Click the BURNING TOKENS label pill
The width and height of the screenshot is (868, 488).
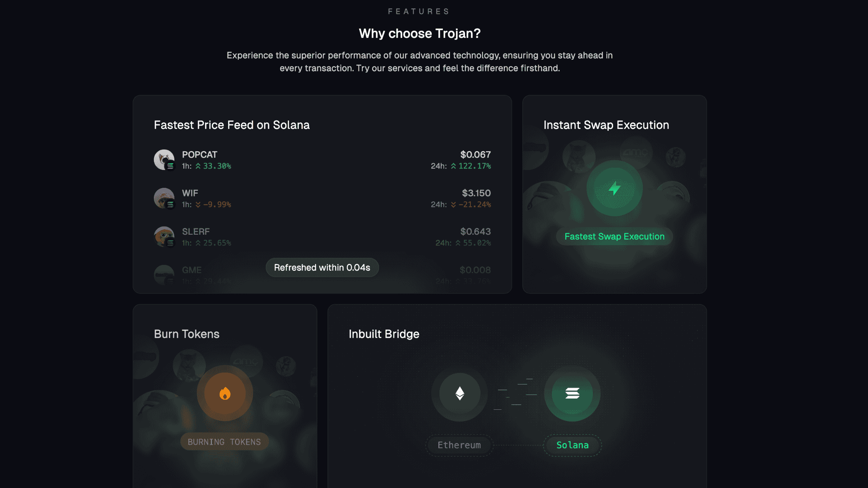[224, 442]
